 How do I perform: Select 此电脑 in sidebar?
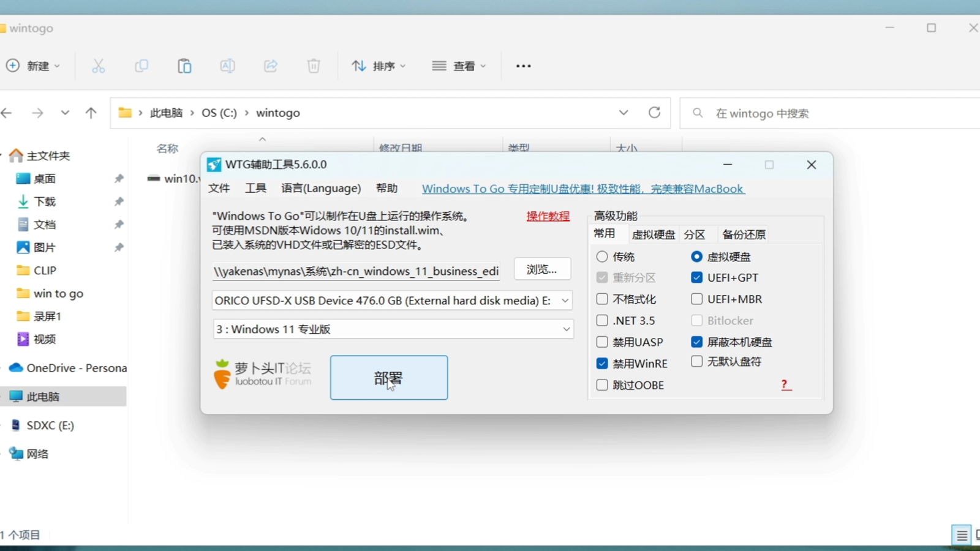[x=64, y=397]
